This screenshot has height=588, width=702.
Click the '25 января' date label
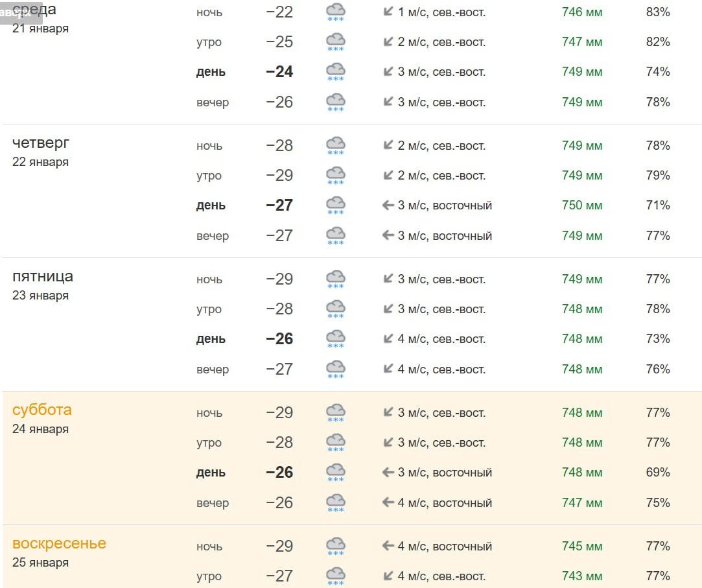click(40, 562)
